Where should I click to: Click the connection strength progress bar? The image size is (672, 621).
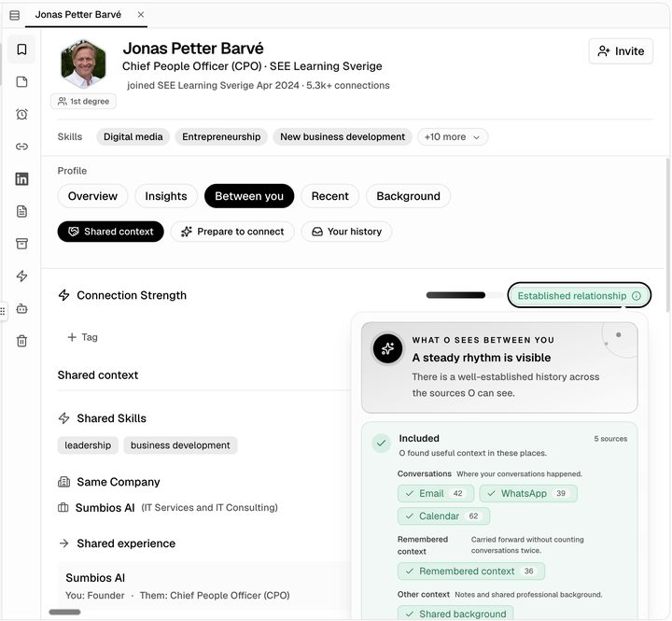tap(465, 295)
